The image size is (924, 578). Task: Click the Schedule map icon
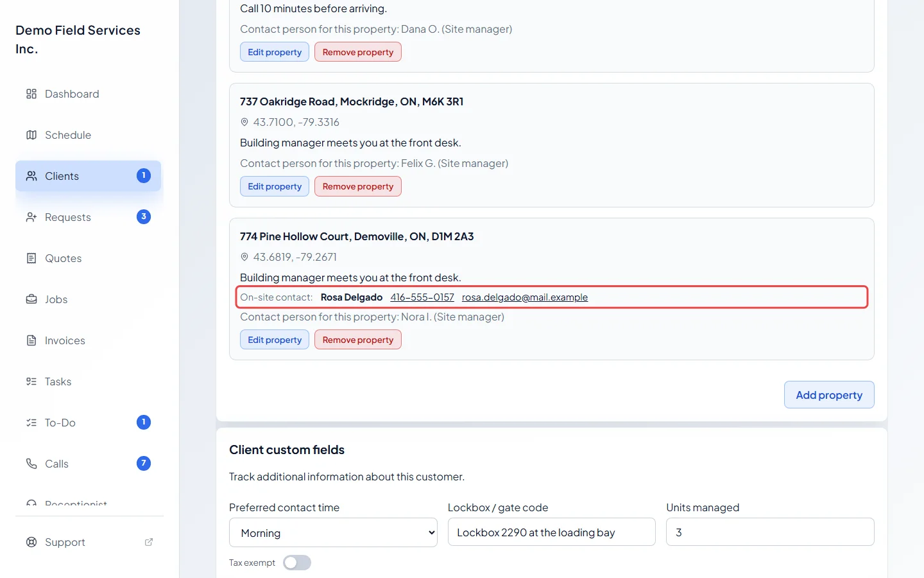coord(31,135)
